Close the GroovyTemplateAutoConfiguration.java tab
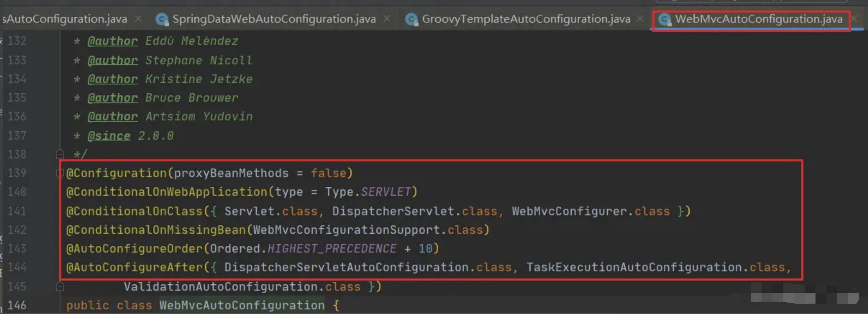 [640, 18]
